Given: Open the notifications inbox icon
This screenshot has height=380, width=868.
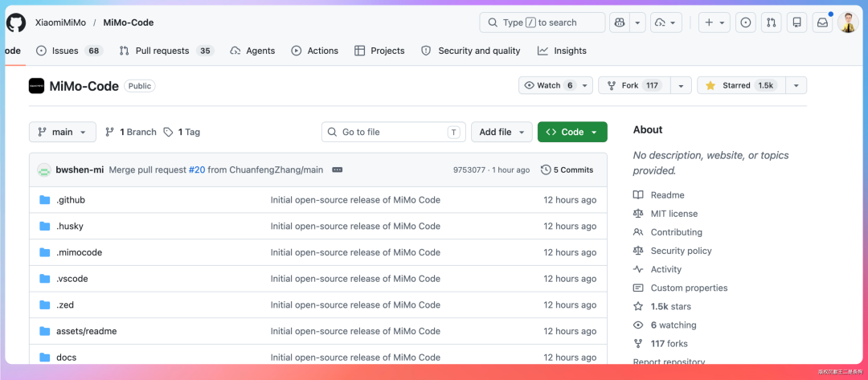Looking at the screenshot, I should [x=823, y=22].
